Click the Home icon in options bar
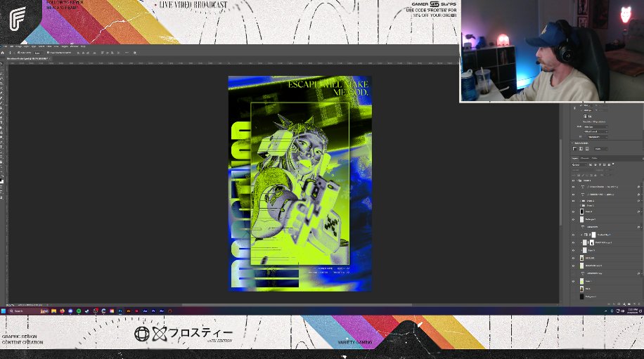The image size is (644, 359). click(x=3, y=53)
